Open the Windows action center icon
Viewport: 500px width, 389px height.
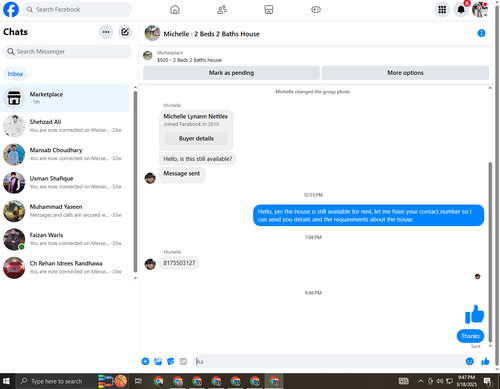[488, 381]
